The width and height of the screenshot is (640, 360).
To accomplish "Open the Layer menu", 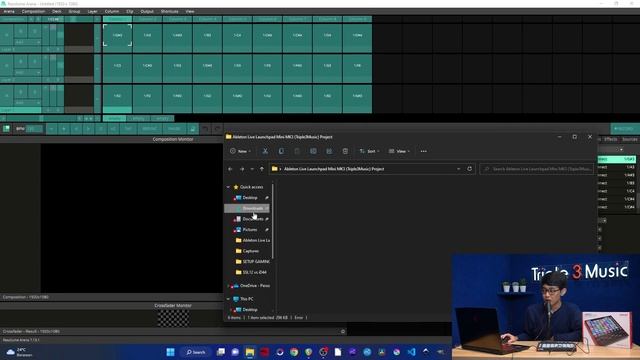I will (x=93, y=11).
